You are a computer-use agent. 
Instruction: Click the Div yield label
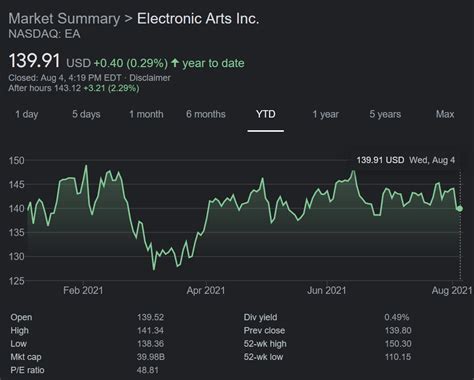click(x=260, y=317)
